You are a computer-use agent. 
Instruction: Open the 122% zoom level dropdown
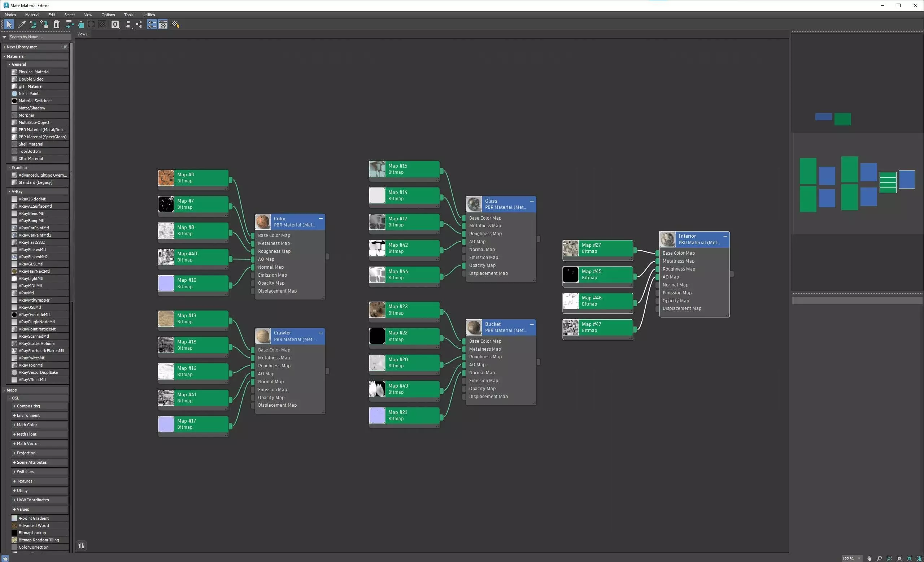859,558
